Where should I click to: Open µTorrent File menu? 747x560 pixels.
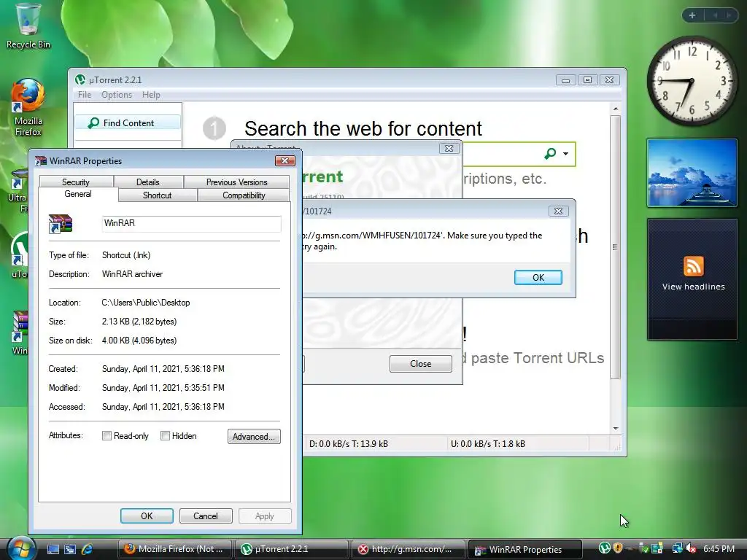coord(85,95)
